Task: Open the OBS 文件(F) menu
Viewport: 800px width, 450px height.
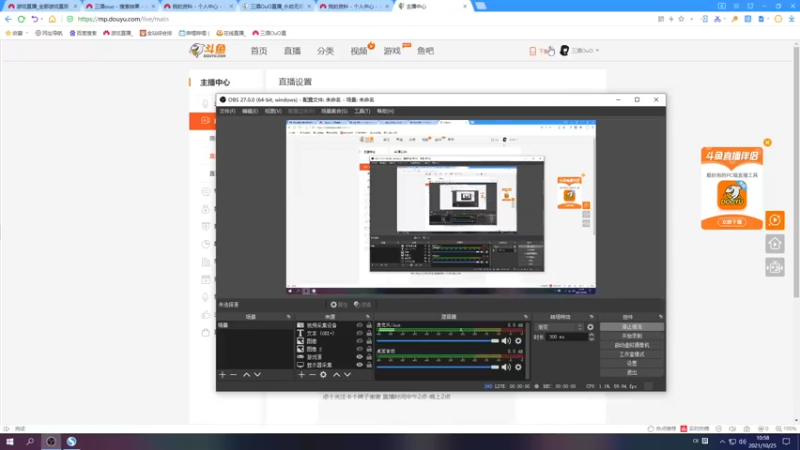Action: (228, 111)
